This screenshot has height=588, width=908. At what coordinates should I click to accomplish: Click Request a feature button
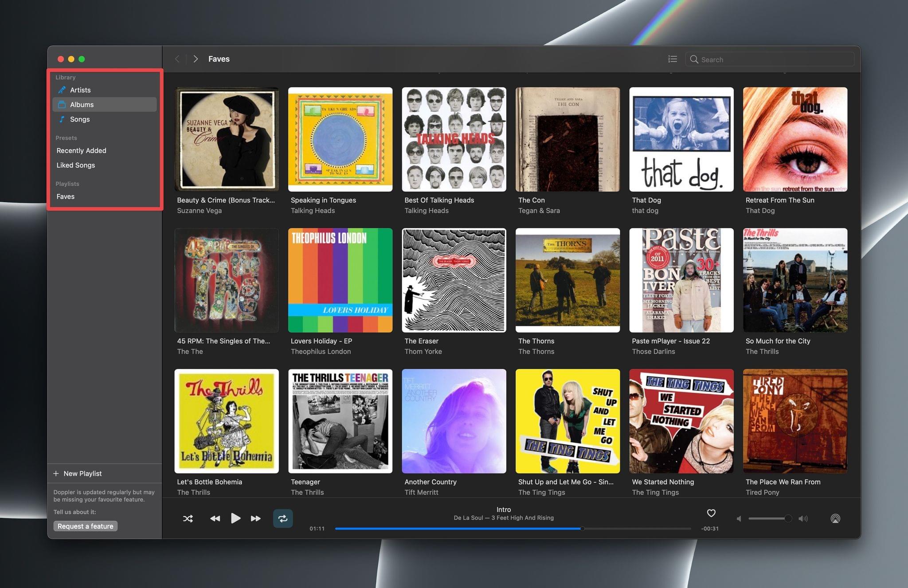pyautogui.click(x=86, y=526)
